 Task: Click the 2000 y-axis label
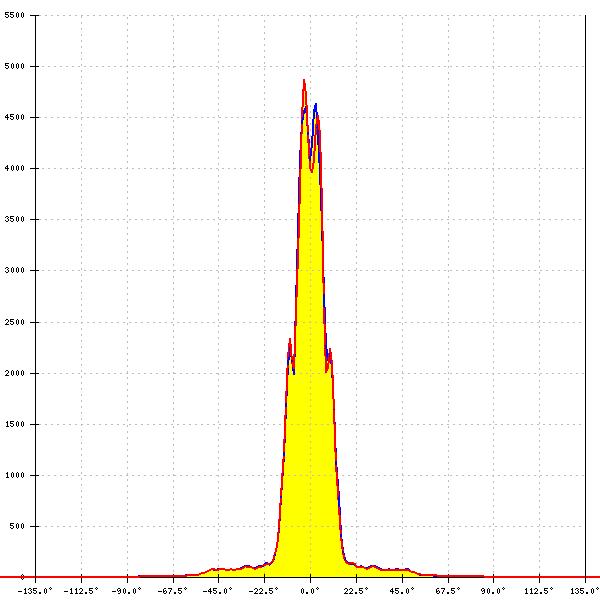coord(15,373)
